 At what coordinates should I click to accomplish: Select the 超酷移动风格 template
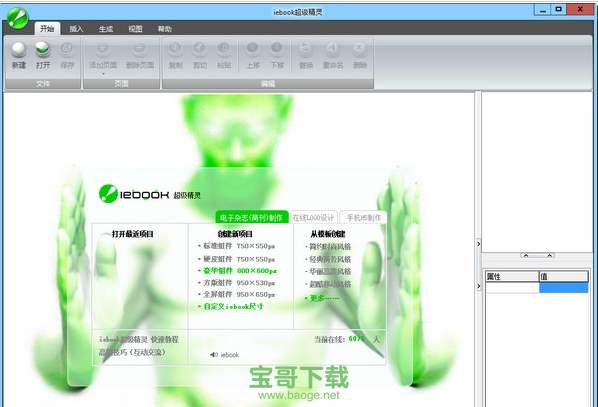(x=330, y=284)
